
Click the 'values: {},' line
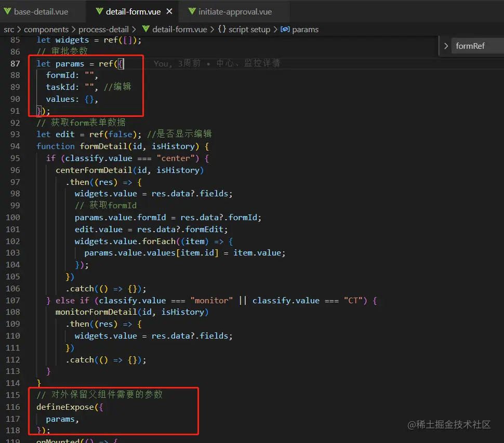click(x=72, y=99)
